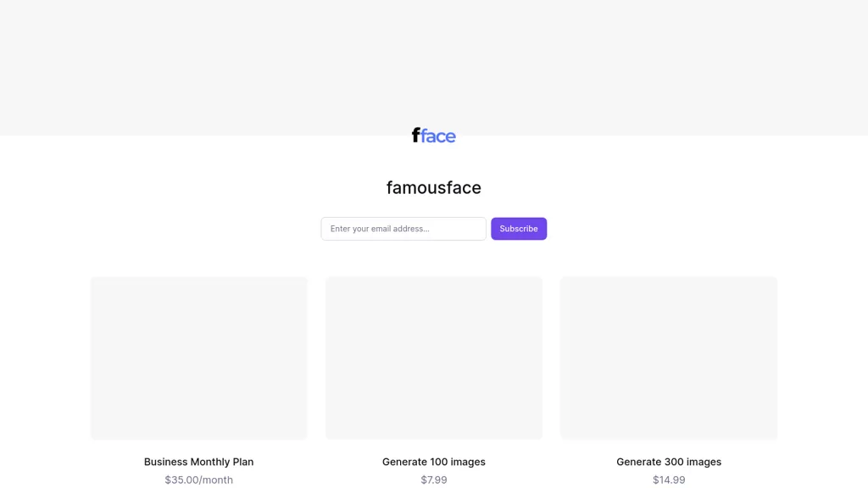868x488 pixels.
Task: Click the blue 'face' wordmark in the logo
Action: [x=439, y=136]
